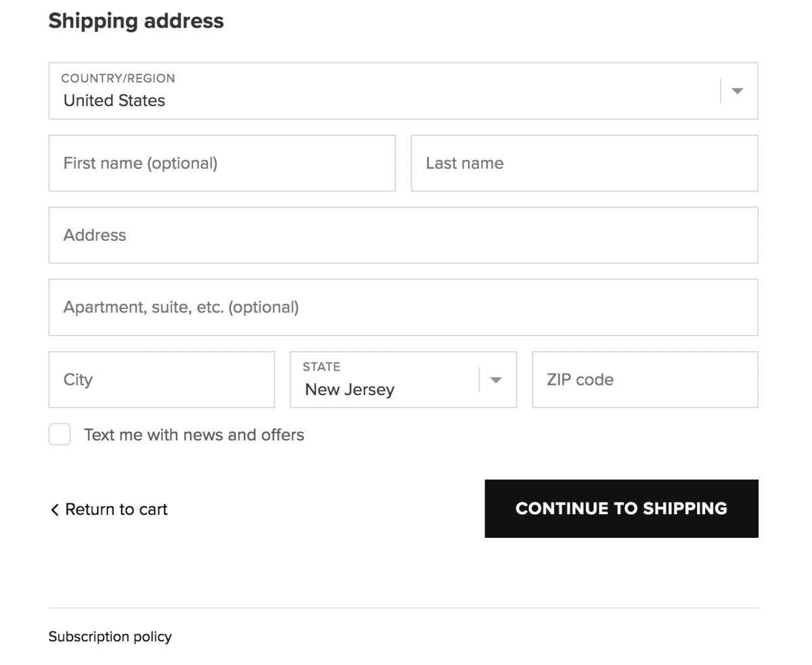Click the Shipping address heading

point(136,21)
